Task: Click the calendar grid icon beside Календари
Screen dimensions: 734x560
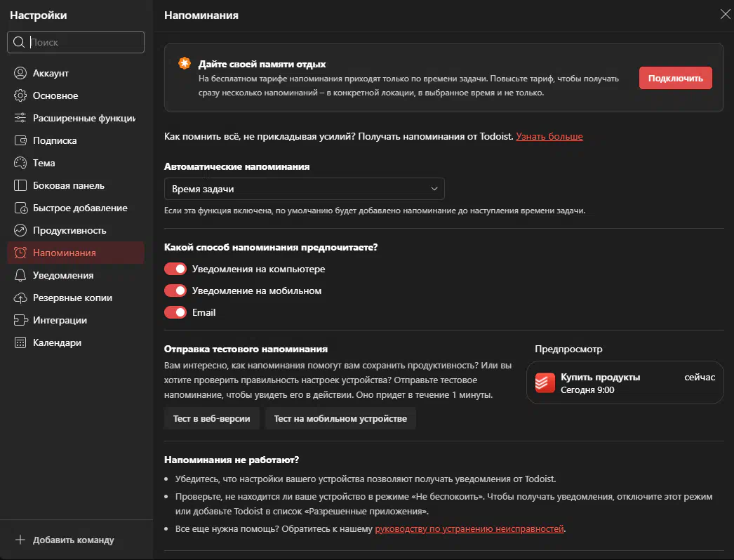Action: point(20,342)
